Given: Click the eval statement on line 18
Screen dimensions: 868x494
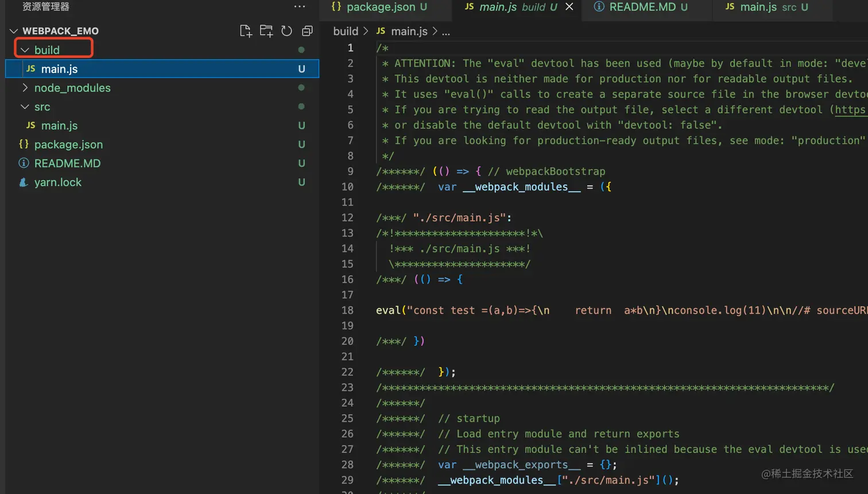Looking at the screenshot, I should pyautogui.click(x=622, y=310).
